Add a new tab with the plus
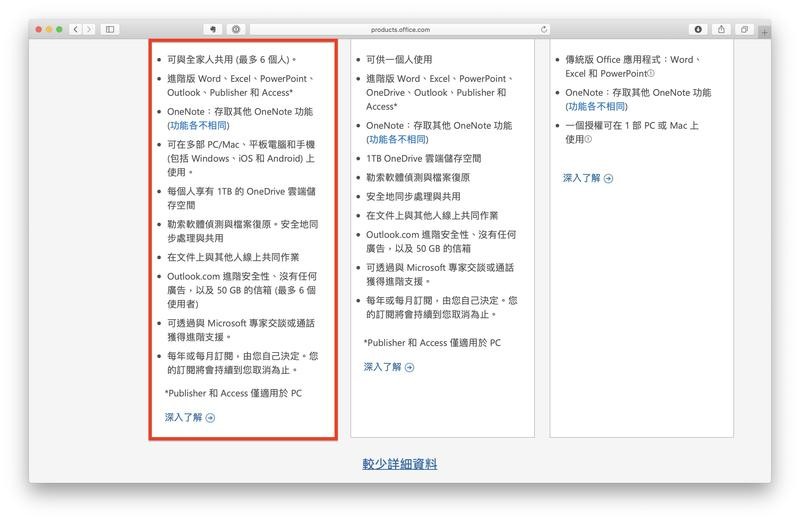Image resolution: width=800 pixels, height=521 pixels. click(764, 32)
